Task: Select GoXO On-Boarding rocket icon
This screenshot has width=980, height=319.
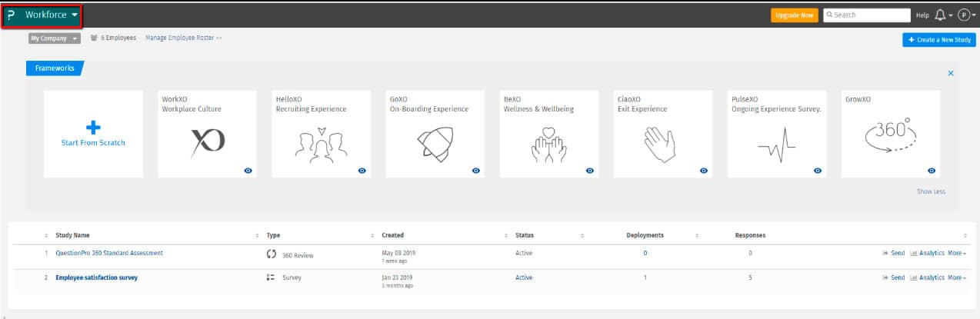Action: (x=435, y=143)
